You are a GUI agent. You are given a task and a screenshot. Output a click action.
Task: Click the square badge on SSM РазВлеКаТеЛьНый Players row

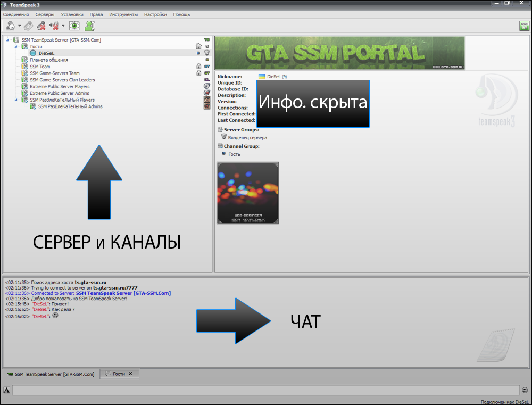coord(207,100)
